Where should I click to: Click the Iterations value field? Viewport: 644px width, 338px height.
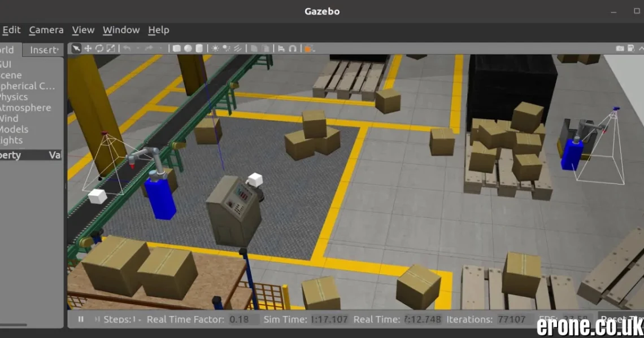point(512,319)
